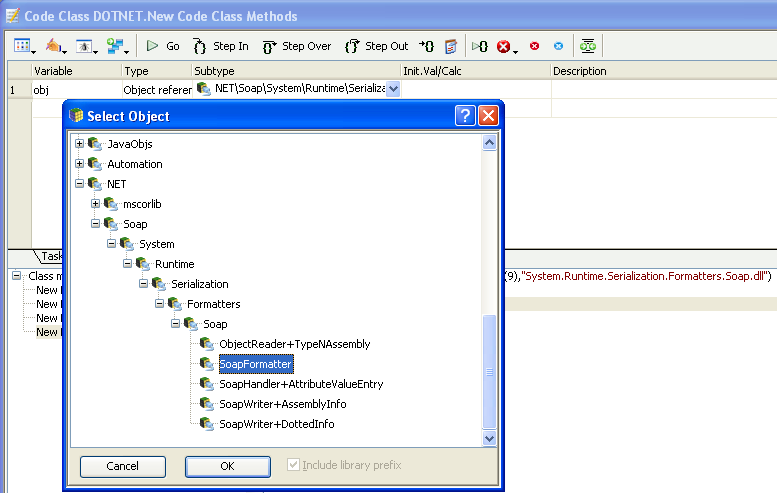Click the OK button
This screenshot has width=777, height=493.
point(227,466)
